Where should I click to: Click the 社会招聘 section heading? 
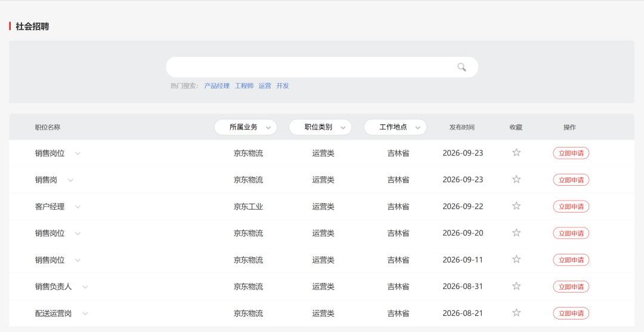(32, 26)
